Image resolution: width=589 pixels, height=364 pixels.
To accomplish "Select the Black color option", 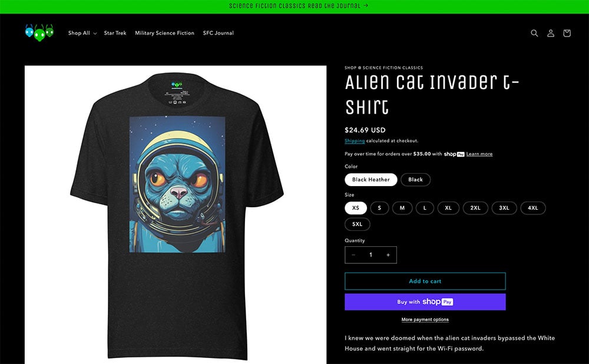I will (415, 180).
